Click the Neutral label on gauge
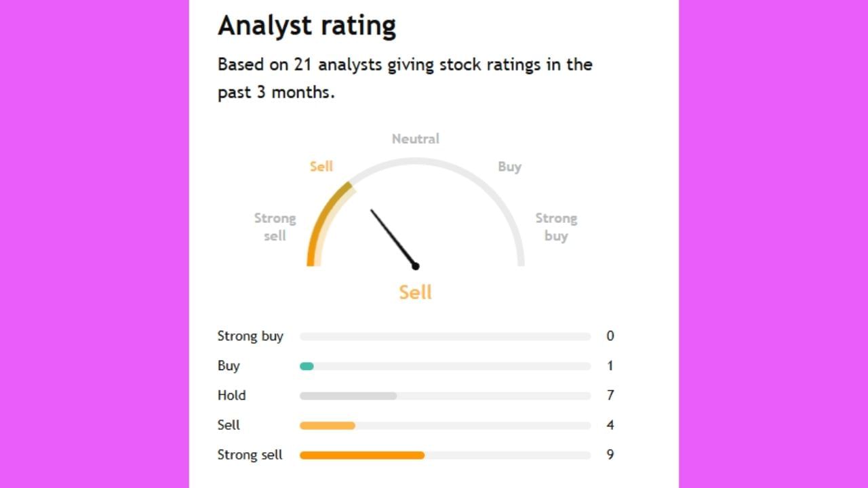This screenshot has width=868, height=488. 415,139
